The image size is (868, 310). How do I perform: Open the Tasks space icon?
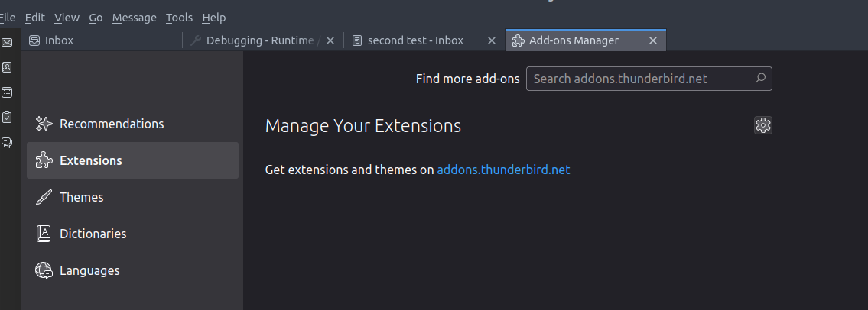click(x=7, y=117)
